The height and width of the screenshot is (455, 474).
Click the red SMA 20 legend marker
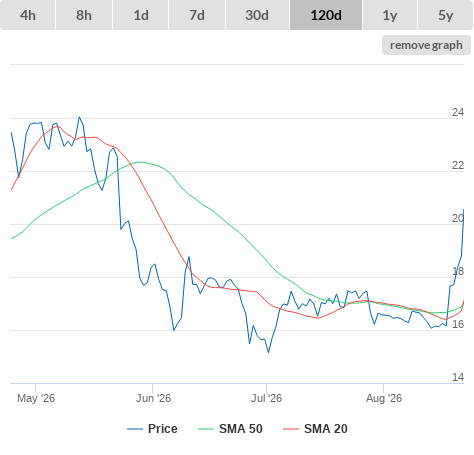point(291,429)
